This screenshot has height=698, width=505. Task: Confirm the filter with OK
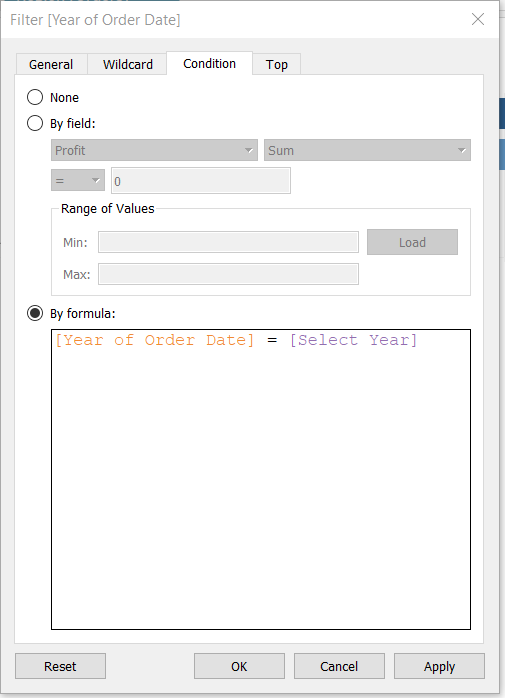pyautogui.click(x=239, y=666)
